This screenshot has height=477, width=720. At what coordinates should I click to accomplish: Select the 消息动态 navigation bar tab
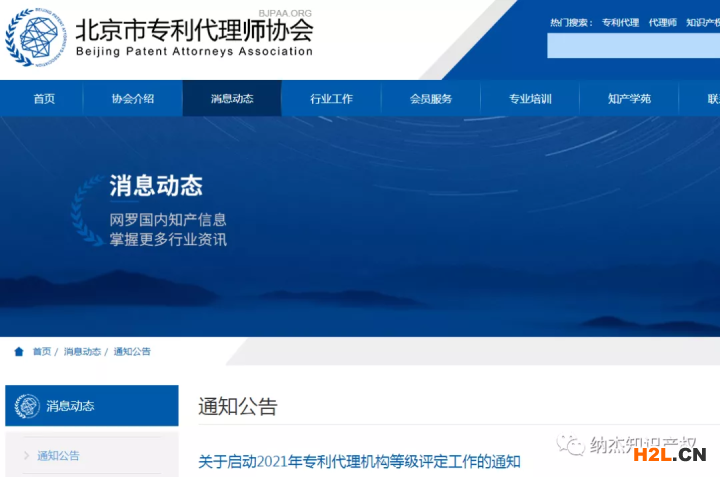[232, 99]
